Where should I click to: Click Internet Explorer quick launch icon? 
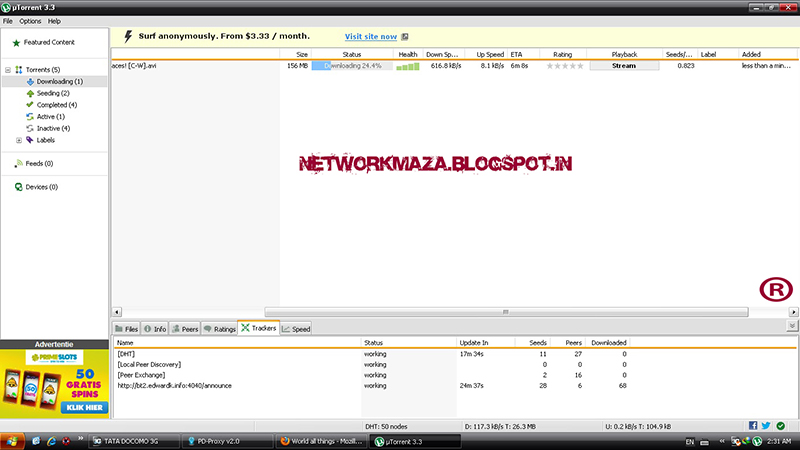click(x=51, y=441)
